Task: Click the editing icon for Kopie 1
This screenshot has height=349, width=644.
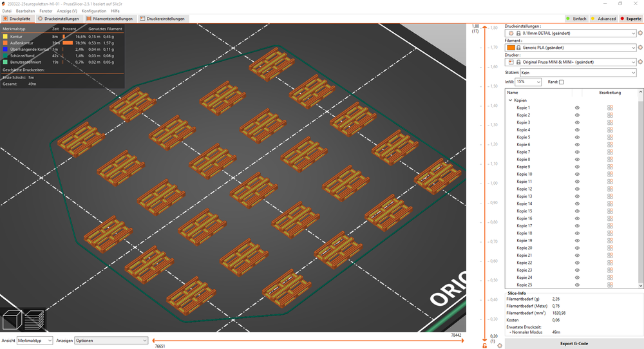Action: point(609,108)
